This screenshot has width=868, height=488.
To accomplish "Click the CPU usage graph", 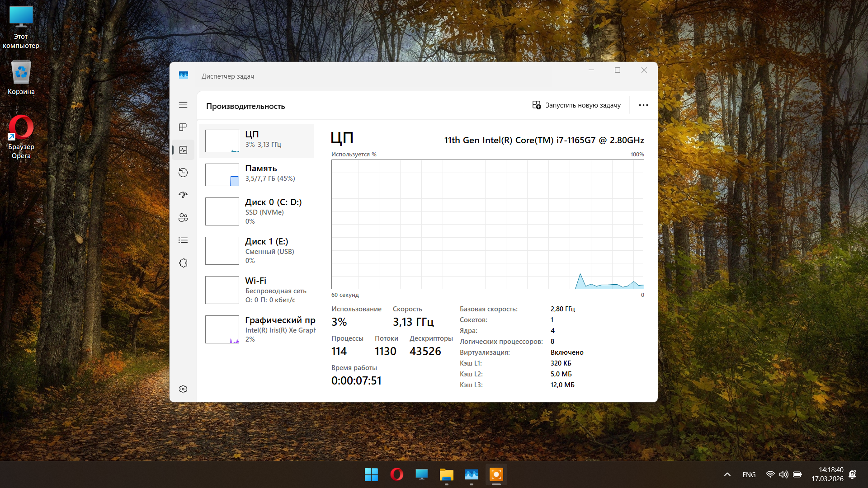I will [x=487, y=224].
